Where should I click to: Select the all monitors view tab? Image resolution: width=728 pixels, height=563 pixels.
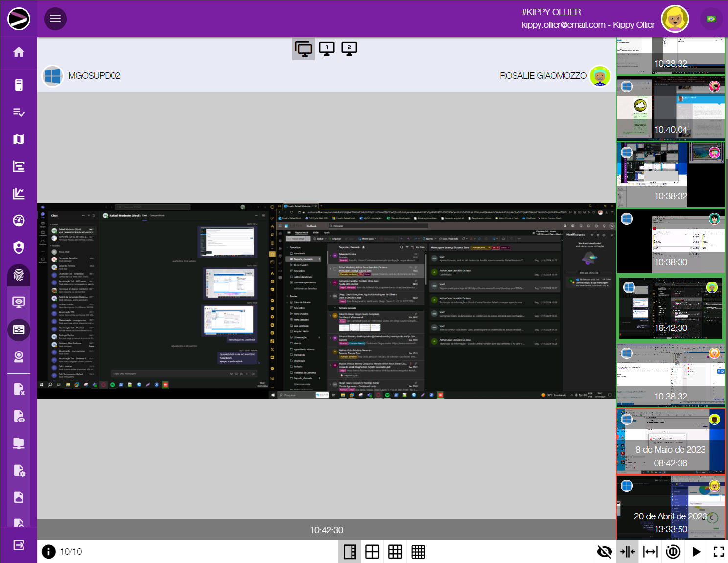click(304, 48)
